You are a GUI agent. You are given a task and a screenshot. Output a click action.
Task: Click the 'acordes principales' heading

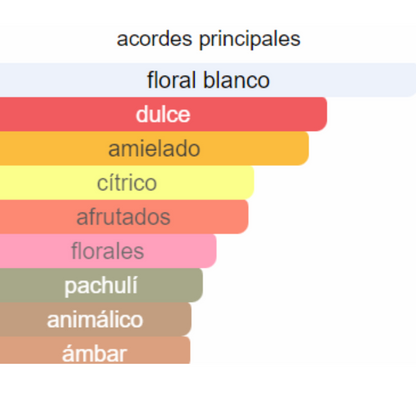point(208,39)
